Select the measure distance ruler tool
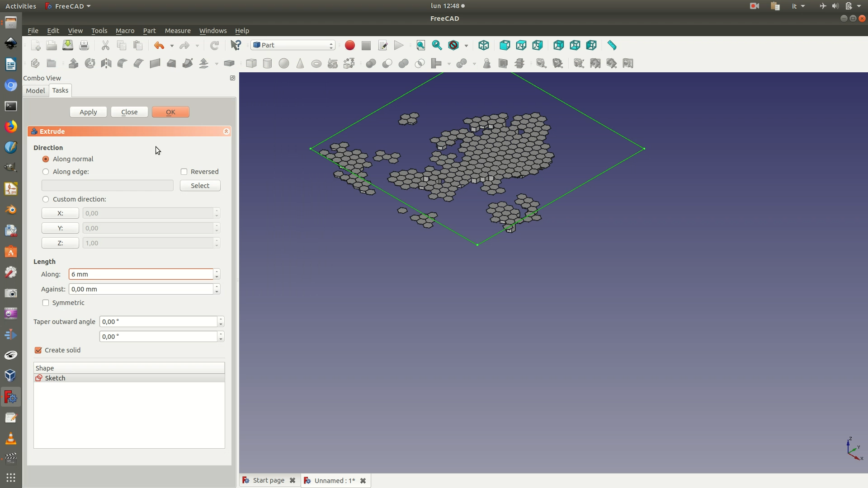This screenshot has width=868, height=488. click(612, 45)
